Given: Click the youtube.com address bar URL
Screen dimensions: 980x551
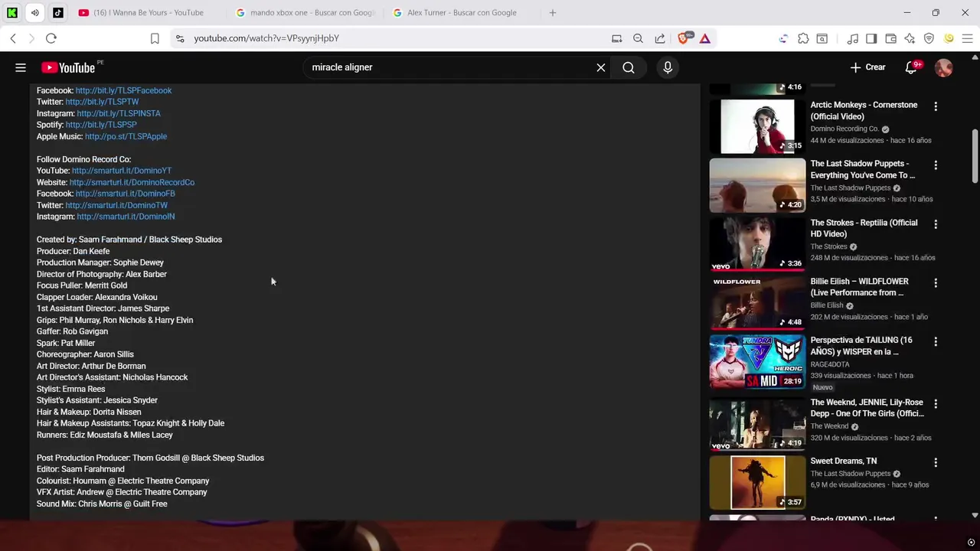Looking at the screenshot, I should pyautogui.click(x=266, y=38).
